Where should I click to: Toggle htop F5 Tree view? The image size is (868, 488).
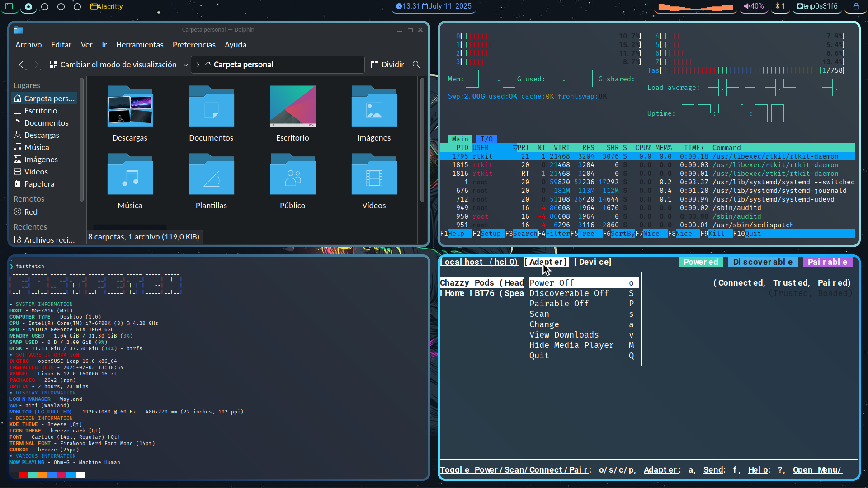(586, 234)
